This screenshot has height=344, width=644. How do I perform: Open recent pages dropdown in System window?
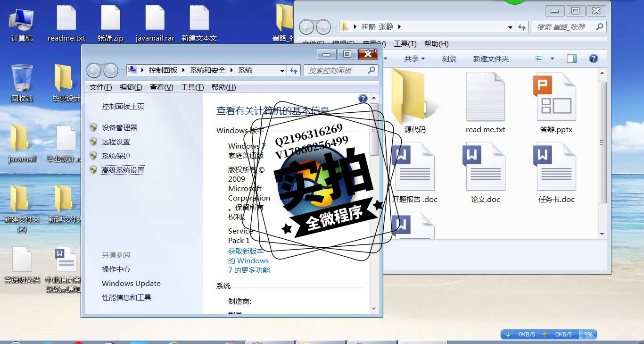pos(122,71)
